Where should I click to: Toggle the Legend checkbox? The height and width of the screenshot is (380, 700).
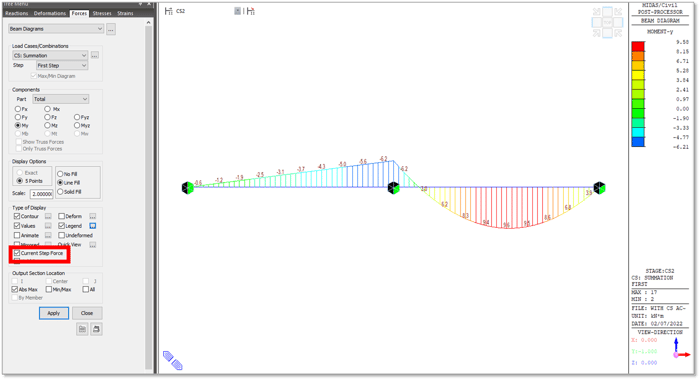62,226
